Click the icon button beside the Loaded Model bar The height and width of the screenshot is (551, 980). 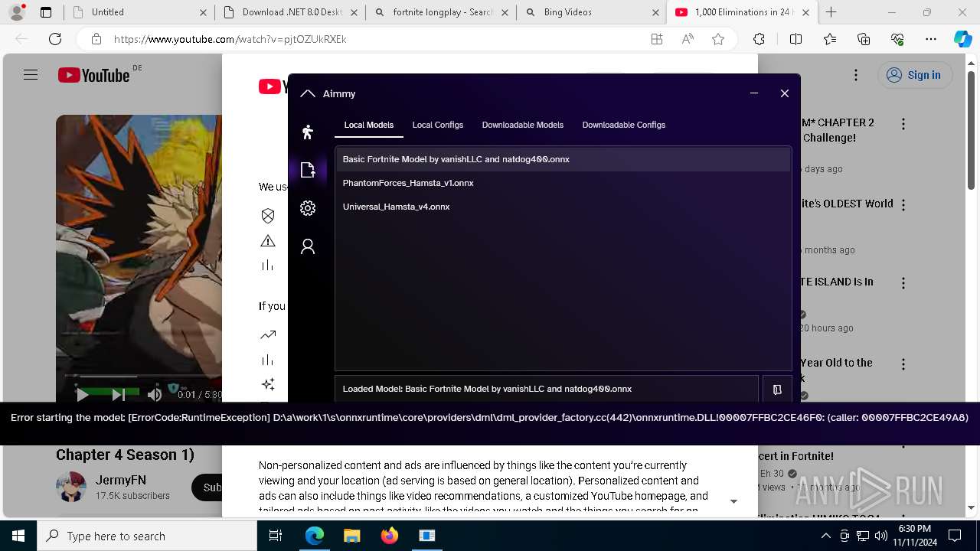click(x=777, y=390)
